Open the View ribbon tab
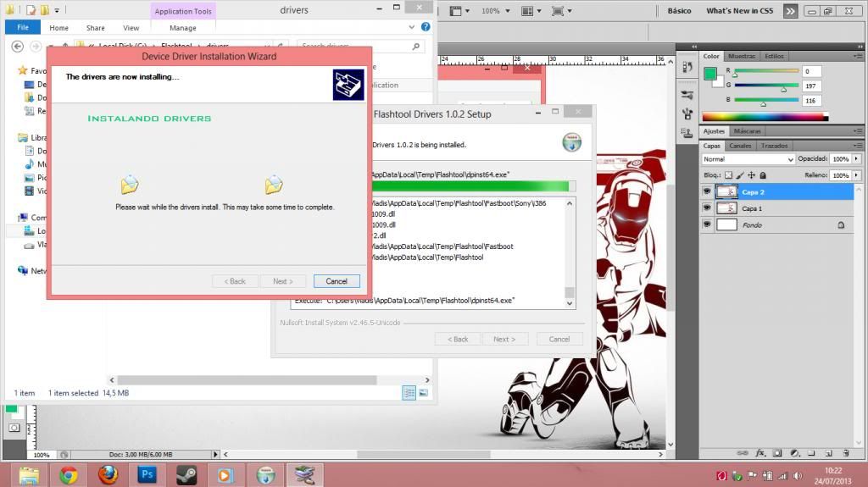Viewport: 868px width, 487px height. (131, 28)
